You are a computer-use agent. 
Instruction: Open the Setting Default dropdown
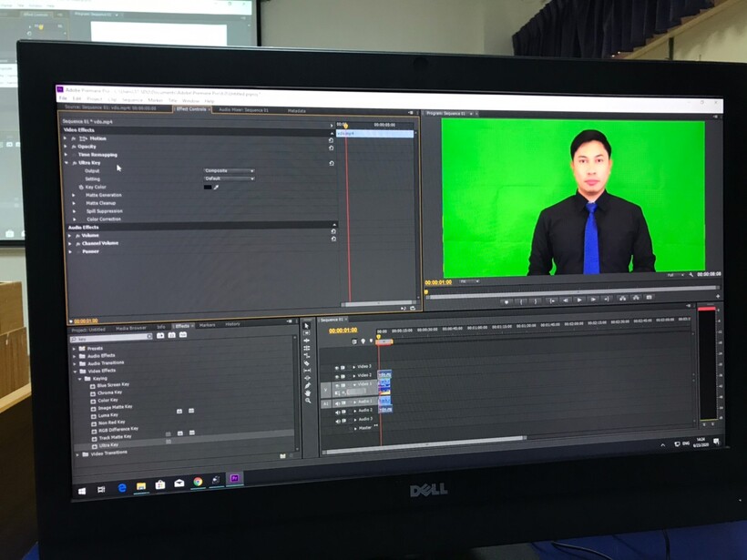(x=230, y=178)
